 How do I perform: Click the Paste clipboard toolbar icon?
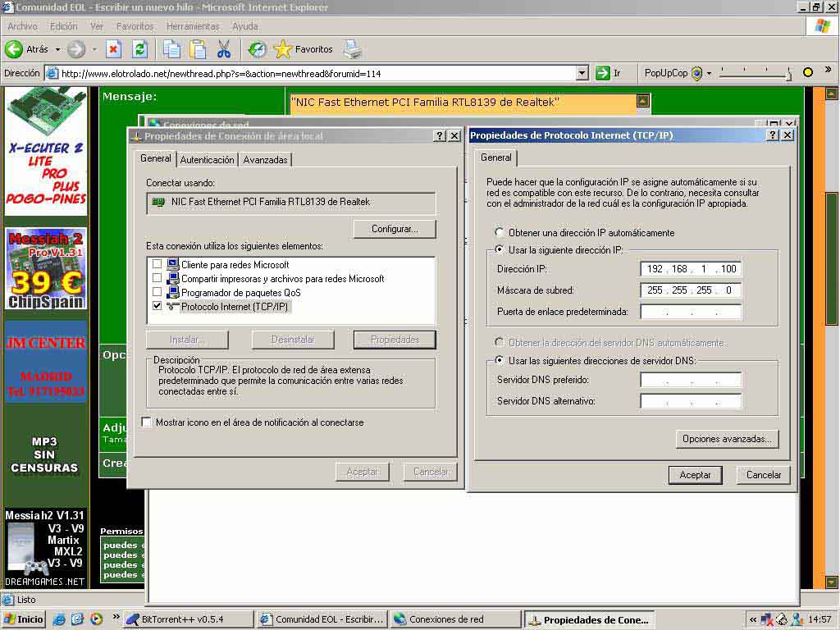[x=198, y=49]
